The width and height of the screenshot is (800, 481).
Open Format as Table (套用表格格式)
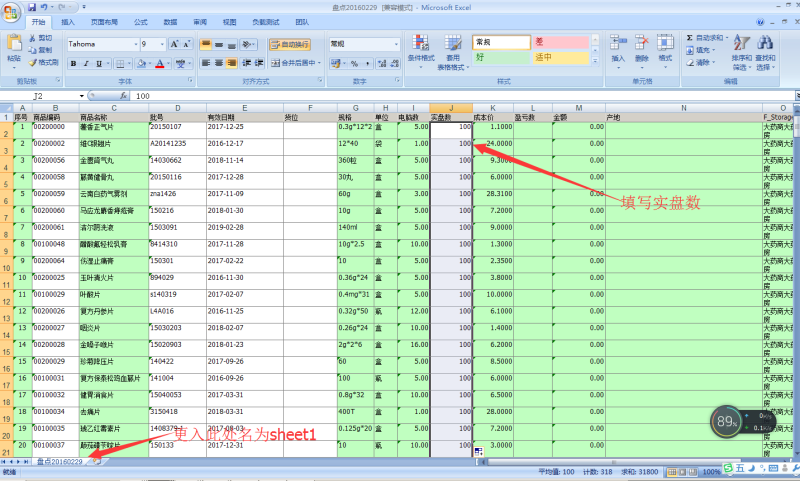pyautogui.click(x=453, y=52)
